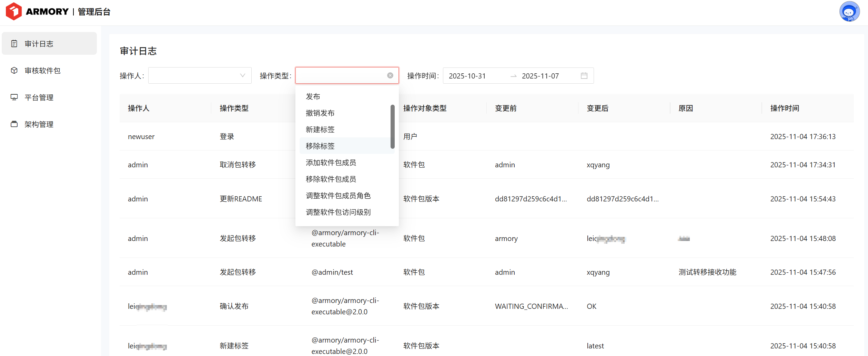Go to 平台管理 in the sidebar
The height and width of the screenshot is (356, 868).
39,97
